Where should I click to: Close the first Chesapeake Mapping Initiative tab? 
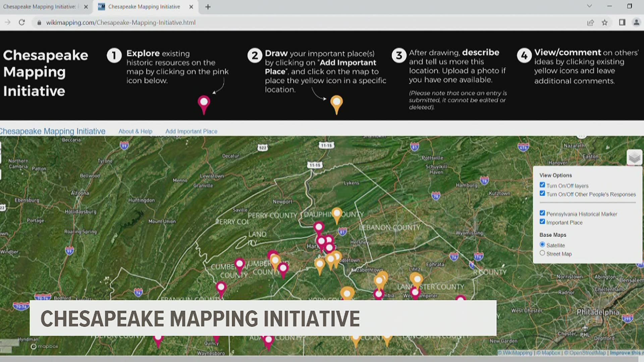(x=86, y=7)
